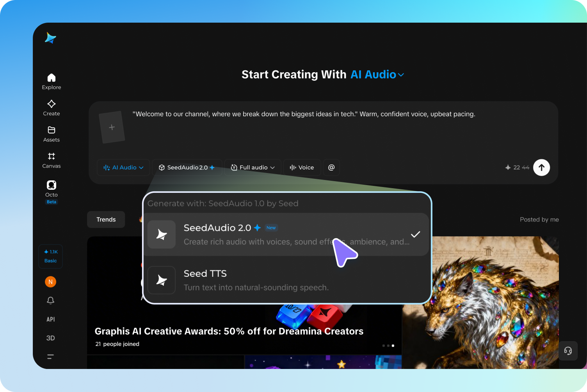
Task: Open the orange N profile avatar
Action: click(51, 282)
